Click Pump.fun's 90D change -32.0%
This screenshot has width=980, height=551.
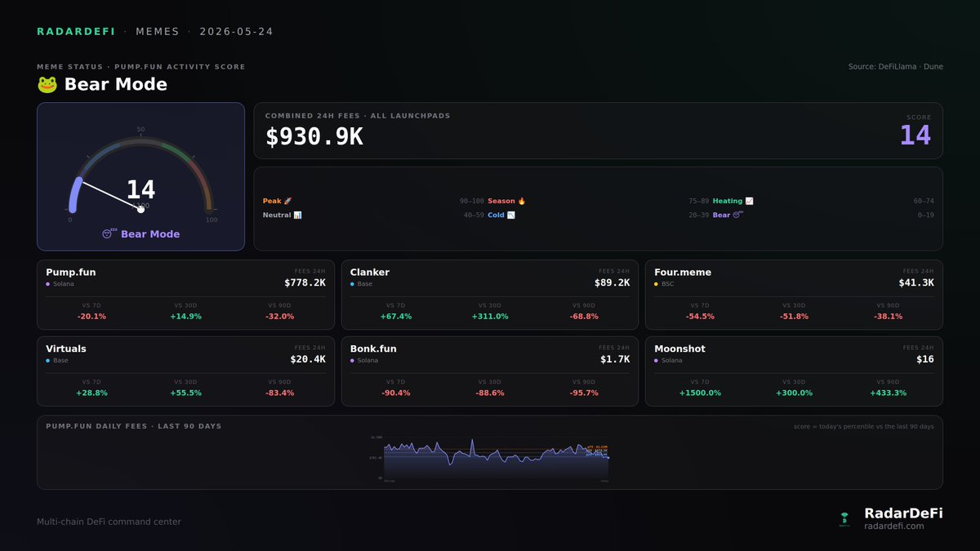(279, 317)
